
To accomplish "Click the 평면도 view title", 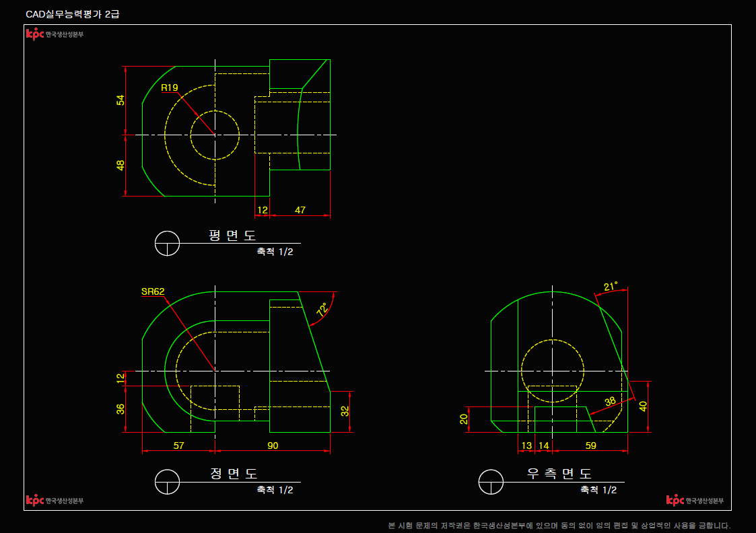I will pyautogui.click(x=232, y=235).
